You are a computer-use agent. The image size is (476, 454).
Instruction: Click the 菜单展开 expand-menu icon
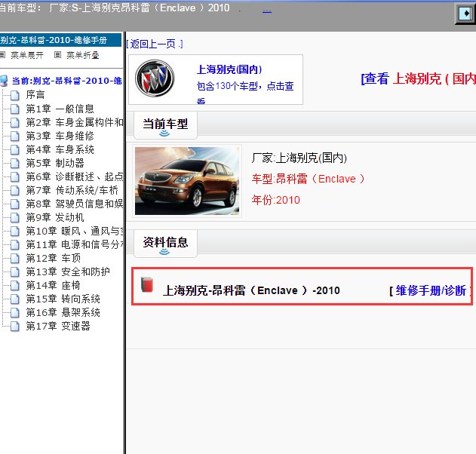coord(2,55)
